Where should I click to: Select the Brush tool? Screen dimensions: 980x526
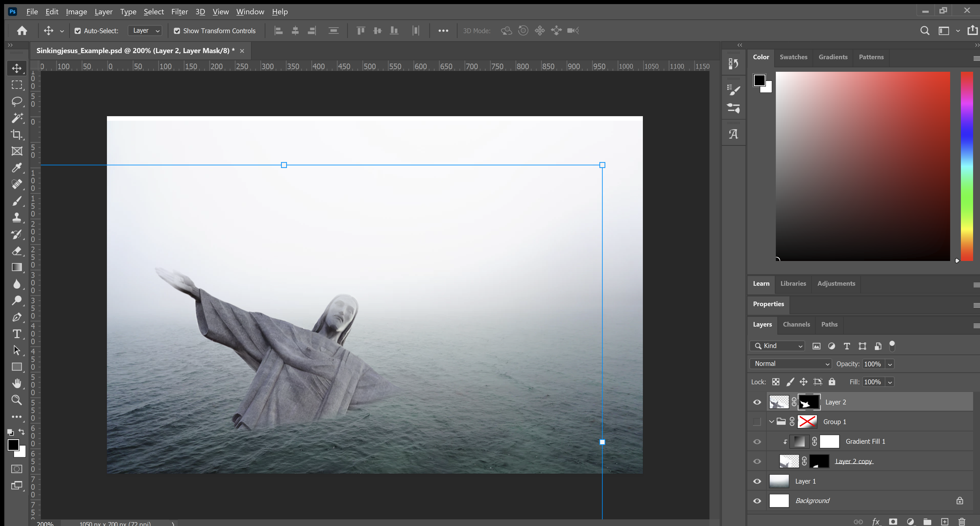click(x=17, y=201)
